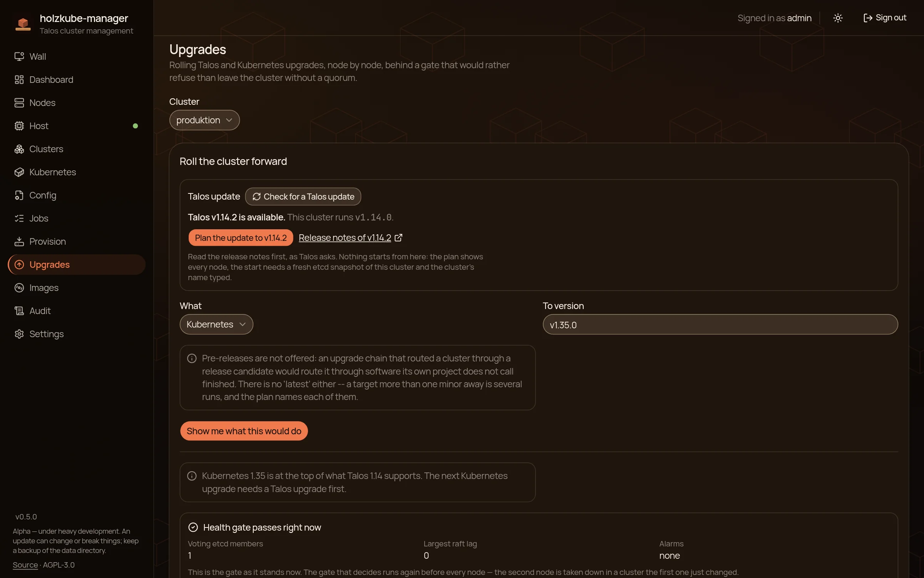Open the produktion cluster dropdown
This screenshot has height=578, width=924.
pyautogui.click(x=204, y=120)
